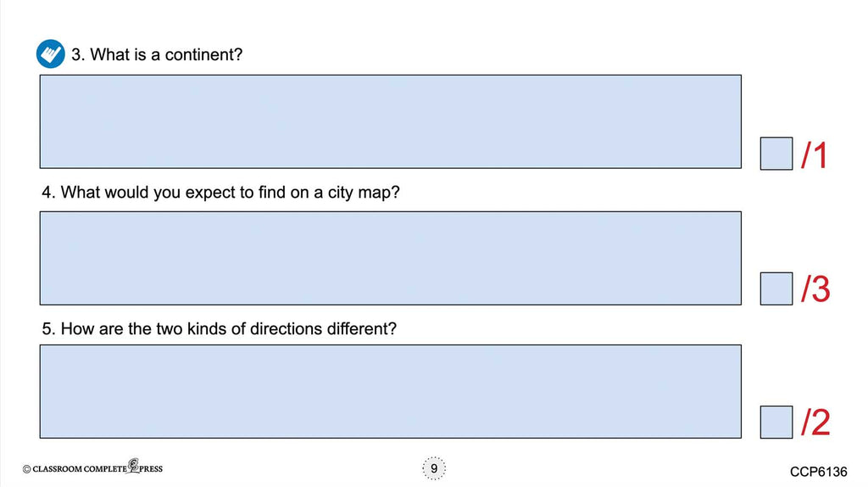Click the red /2 score label
Image resolution: width=868 pixels, height=487 pixels.
point(815,423)
